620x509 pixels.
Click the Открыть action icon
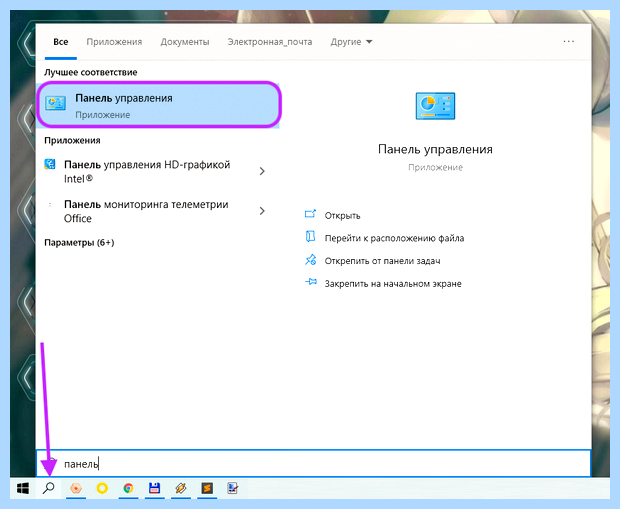(310, 214)
